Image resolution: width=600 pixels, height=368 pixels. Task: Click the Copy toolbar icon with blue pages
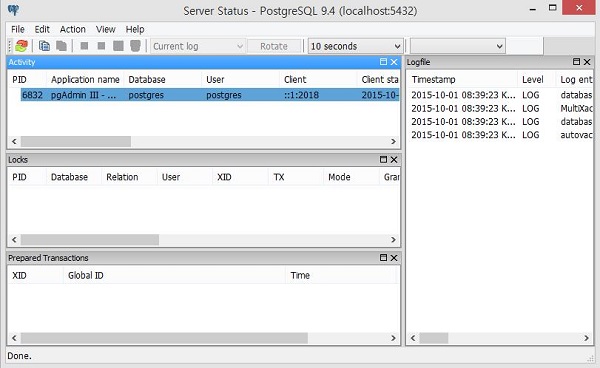(44, 46)
